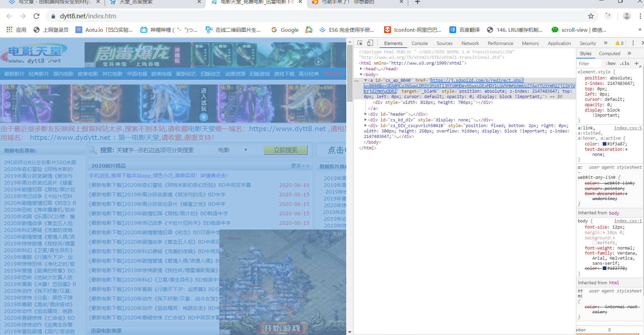This screenshot has height=335, width=644.
Task: Open the 百度翻译 bookmark
Action: 464,30
